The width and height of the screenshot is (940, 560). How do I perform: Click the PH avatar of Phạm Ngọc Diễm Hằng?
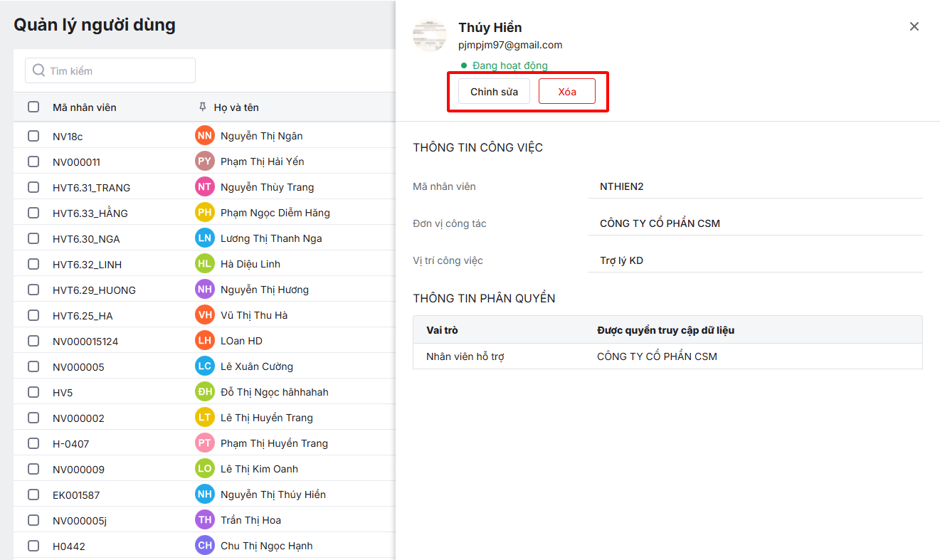205,213
